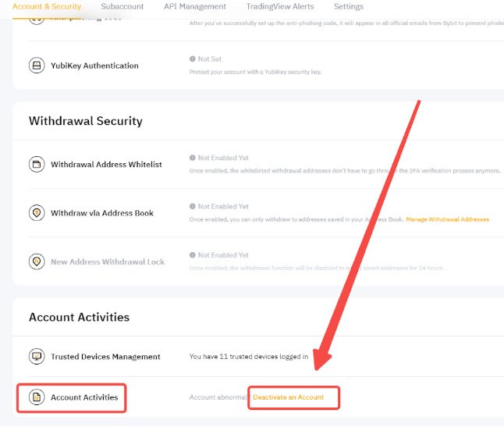
Task: Open the Manage Withdrawal Addresses link
Action: pyautogui.click(x=447, y=219)
